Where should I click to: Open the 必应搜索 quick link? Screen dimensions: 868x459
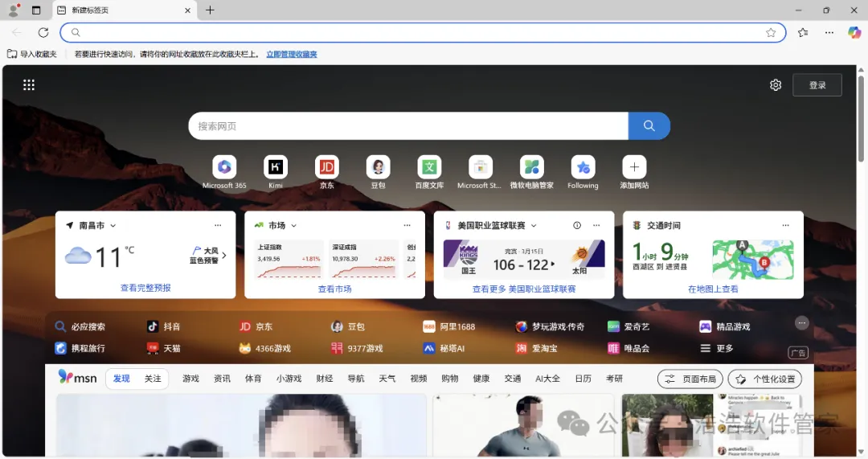coord(80,326)
